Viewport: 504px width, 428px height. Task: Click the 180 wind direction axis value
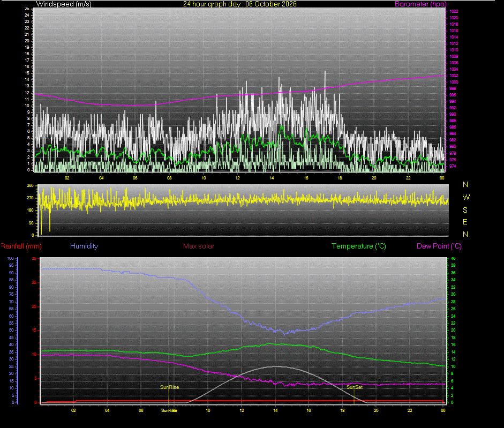point(30,210)
